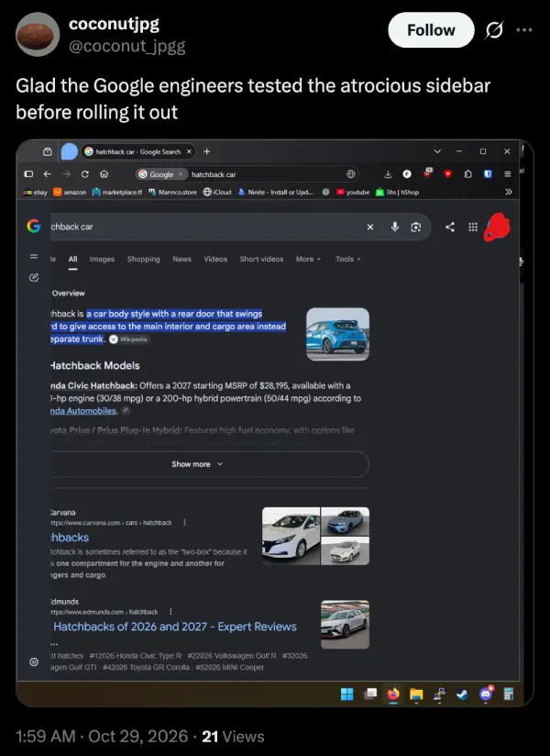Open the Mannco.store bookmark
550x756 pixels.
point(172,192)
